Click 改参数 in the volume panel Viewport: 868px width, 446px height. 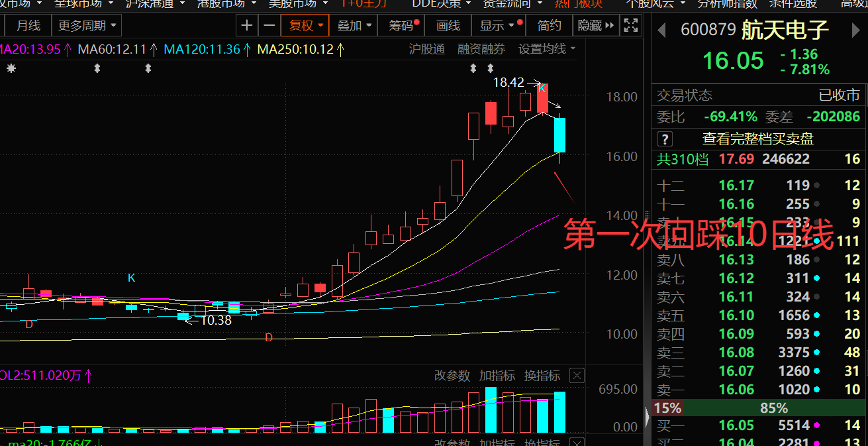[x=452, y=376]
